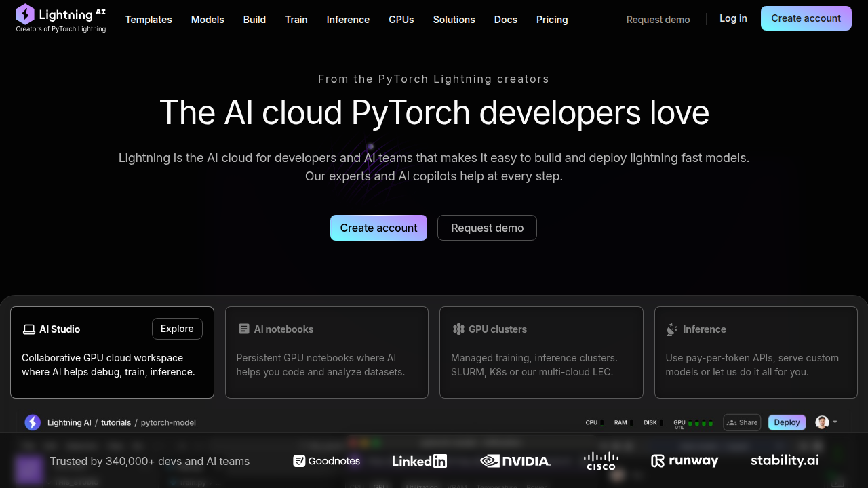Click the Lightning bolt icon in studio breadcrumb
Viewport: 868px width, 488px height.
[33, 422]
